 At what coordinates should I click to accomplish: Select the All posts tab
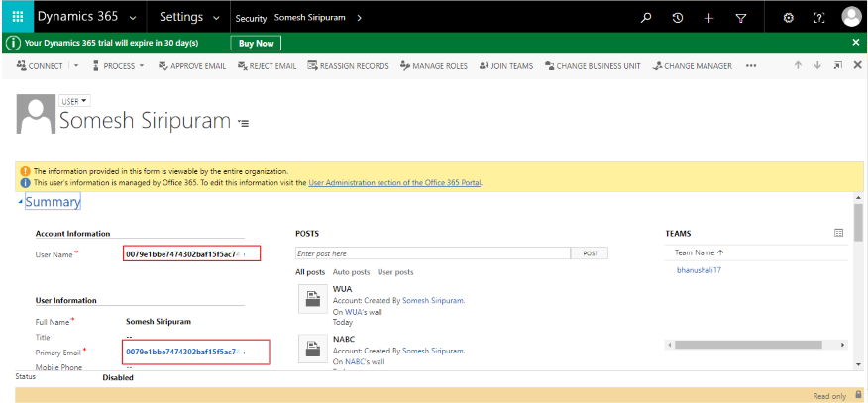coord(310,272)
